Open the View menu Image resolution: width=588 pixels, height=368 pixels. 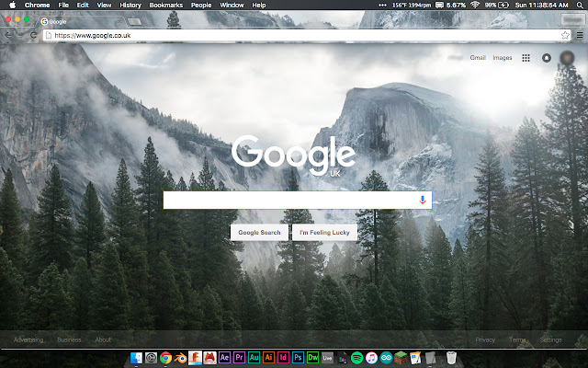[x=104, y=5]
